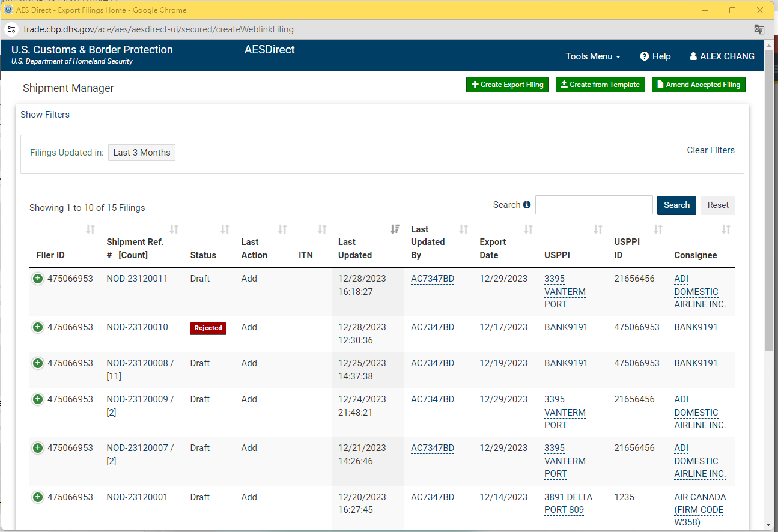
Task: Click the info icon beside the Search box
Action: tap(527, 204)
